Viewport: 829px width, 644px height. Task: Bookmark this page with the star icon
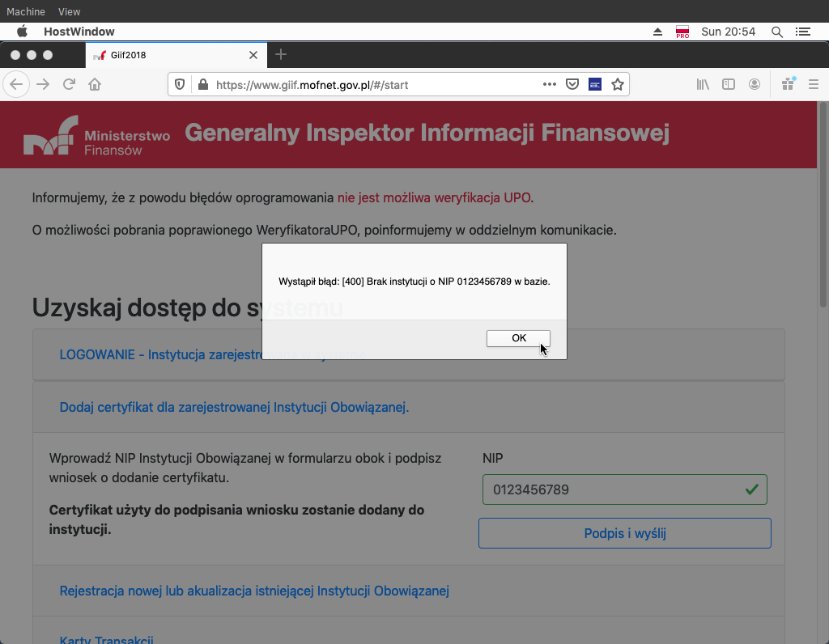tap(618, 84)
